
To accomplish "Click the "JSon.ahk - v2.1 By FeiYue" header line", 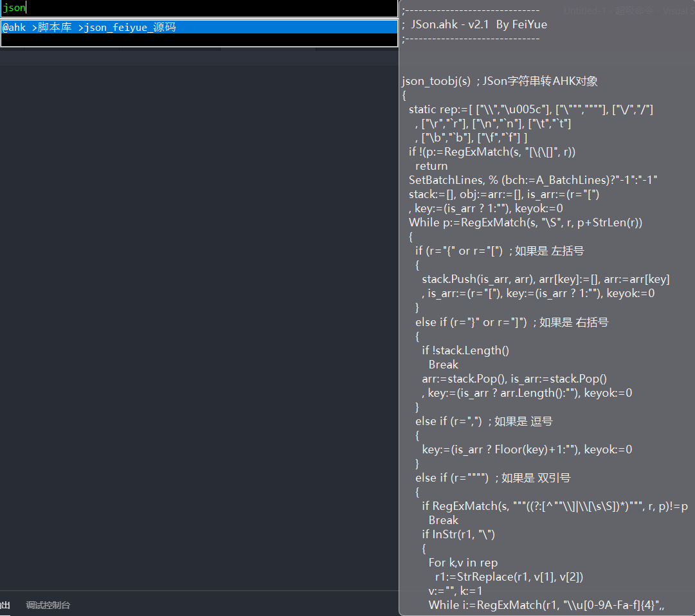I will [x=474, y=24].
